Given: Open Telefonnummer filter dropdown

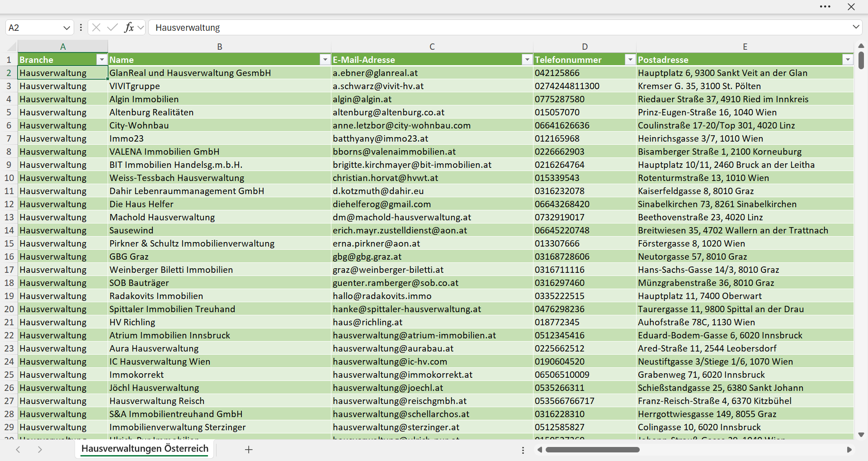Looking at the screenshot, I should pyautogui.click(x=630, y=60).
